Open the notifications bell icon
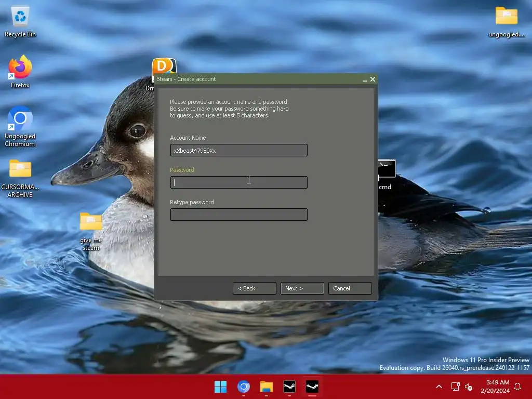This screenshot has width=532, height=399. point(518,387)
